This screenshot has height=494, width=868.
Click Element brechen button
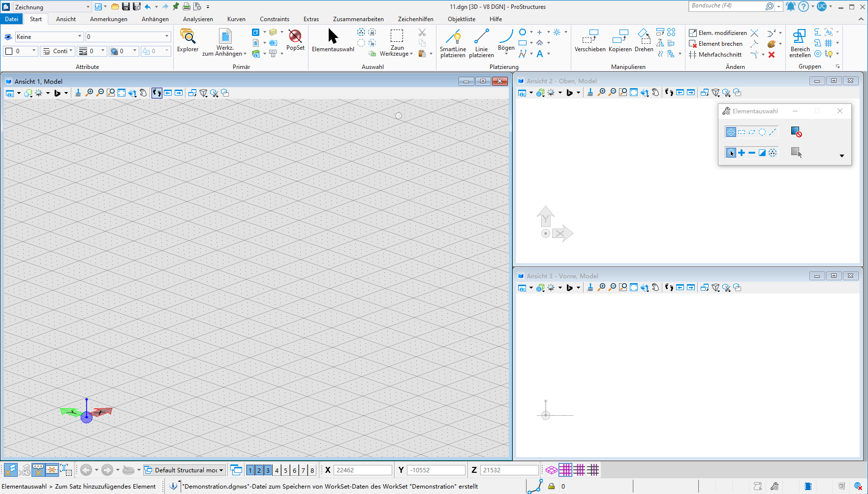pos(716,44)
